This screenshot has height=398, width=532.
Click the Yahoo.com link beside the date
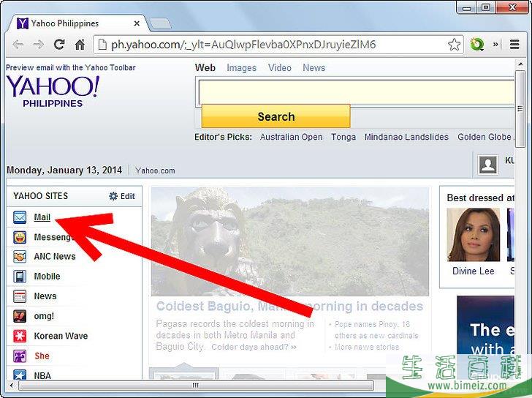point(155,170)
